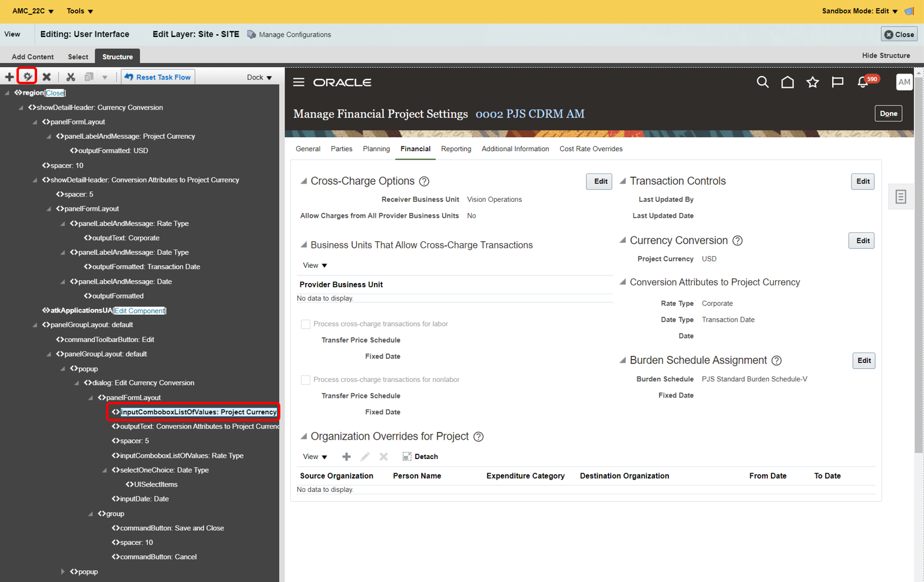
Task: Click the search magnifier icon
Action: click(763, 82)
